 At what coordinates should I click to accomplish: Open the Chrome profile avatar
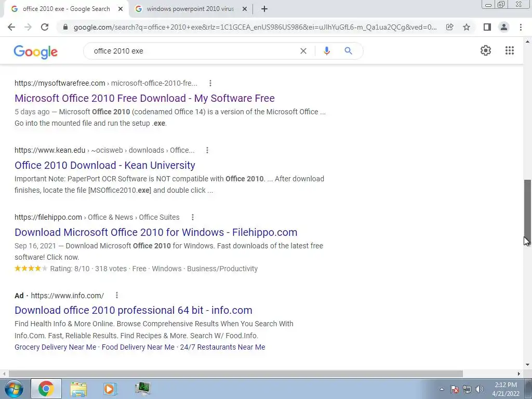click(504, 27)
